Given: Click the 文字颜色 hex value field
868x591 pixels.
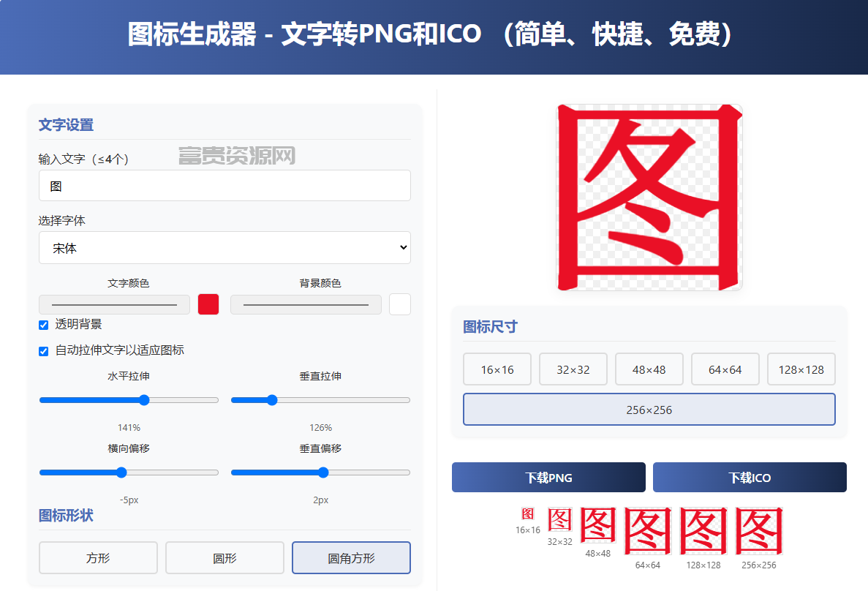Looking at the screenshot, I should pos(114,304).
